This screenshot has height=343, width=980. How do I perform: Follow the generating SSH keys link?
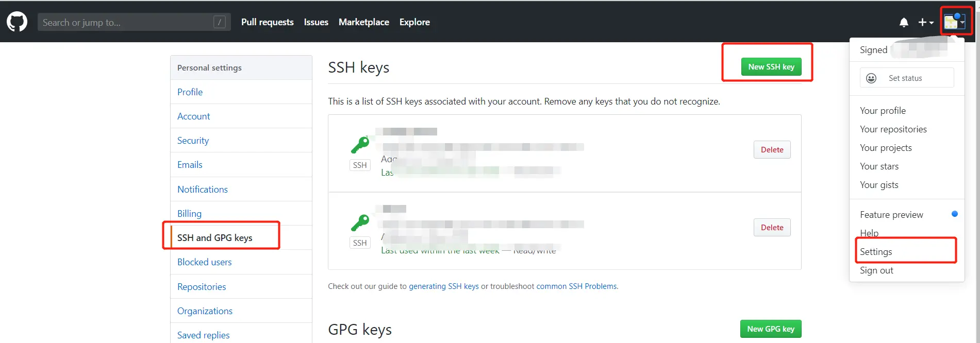point(443,286)
